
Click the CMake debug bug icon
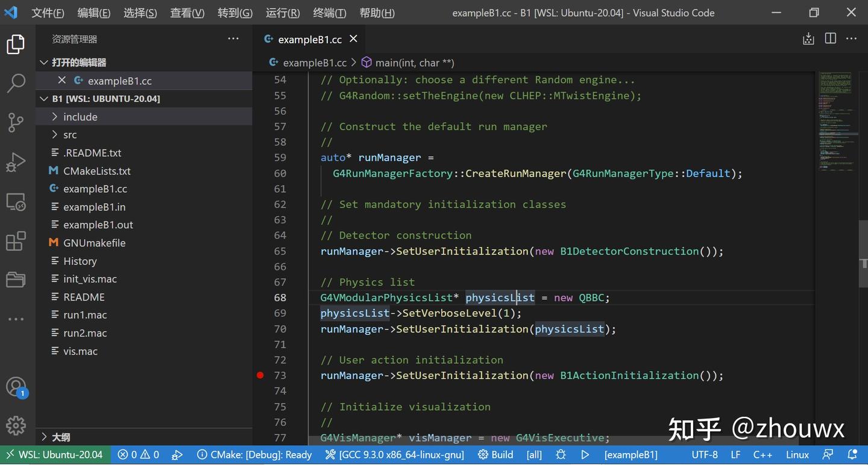pos(561,455)
